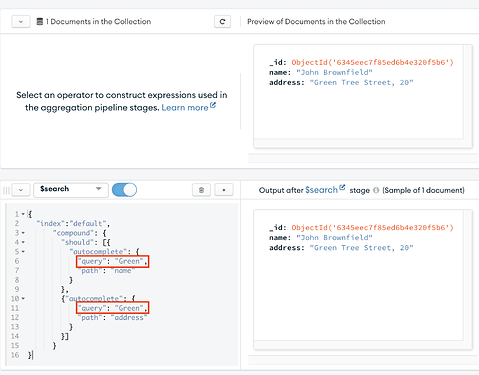Disable the $search stage toggle
The height and width of the screenshot is (375, 479).
pos(124,190)
